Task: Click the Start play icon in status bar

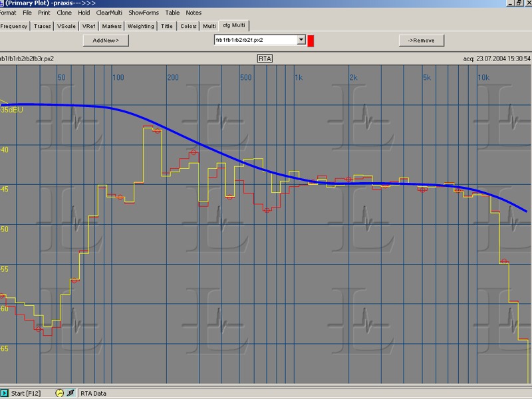Action: [x=5, y=393]
